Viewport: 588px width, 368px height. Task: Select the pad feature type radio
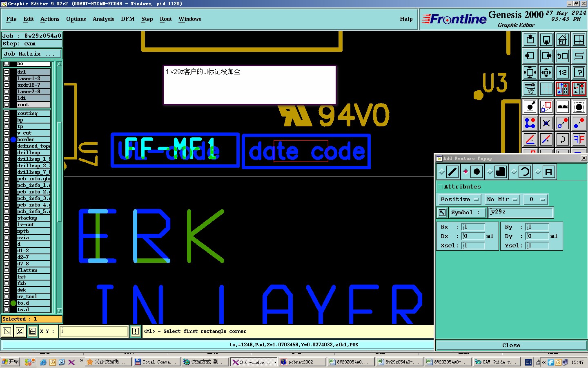click(465, 172)
